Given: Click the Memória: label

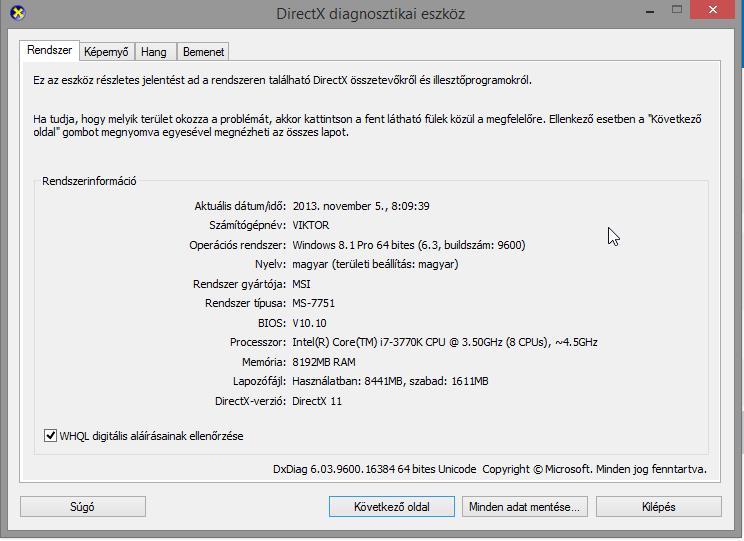Looking at the screenshot, I should point(264,362).
